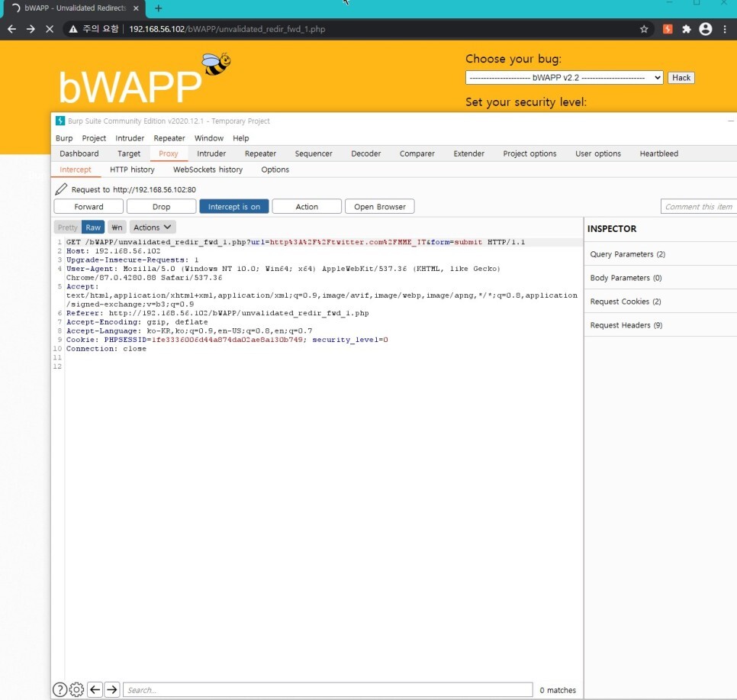This screenshot has height=700, width=737.
Task: Click the GET request line in the editor
Action: tap(295, 242)
